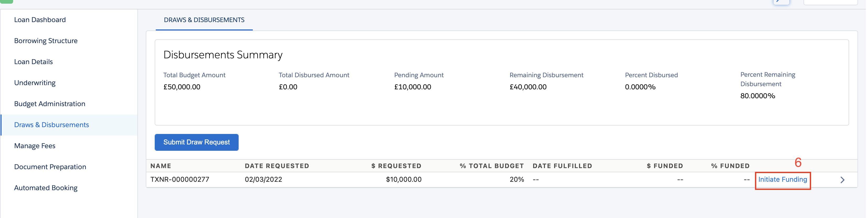Screen dimensions: 868x218
Task: Select the 20% total budget cell
Action: pos(517,180)
